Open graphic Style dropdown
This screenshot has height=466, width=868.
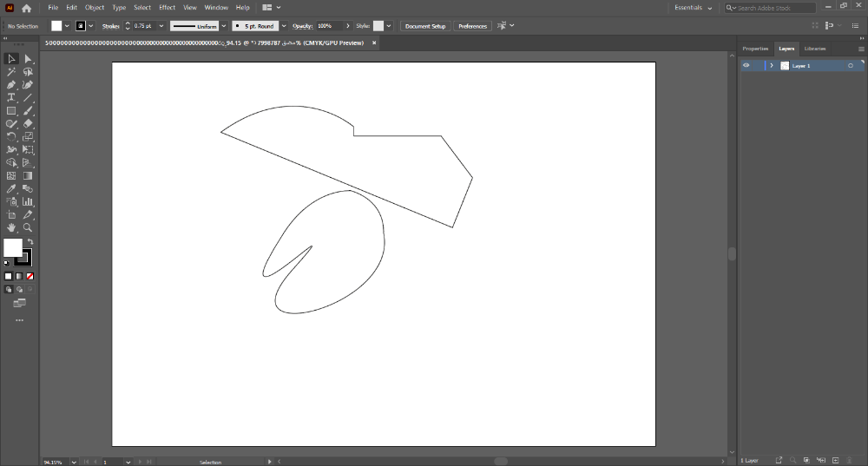(x=389, y=26)
